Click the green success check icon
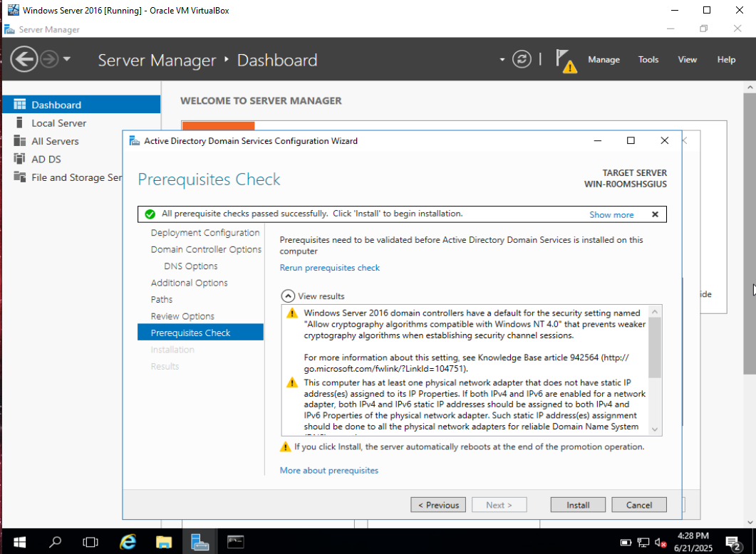This screenshot has height=554, width=756. point(150,214)
